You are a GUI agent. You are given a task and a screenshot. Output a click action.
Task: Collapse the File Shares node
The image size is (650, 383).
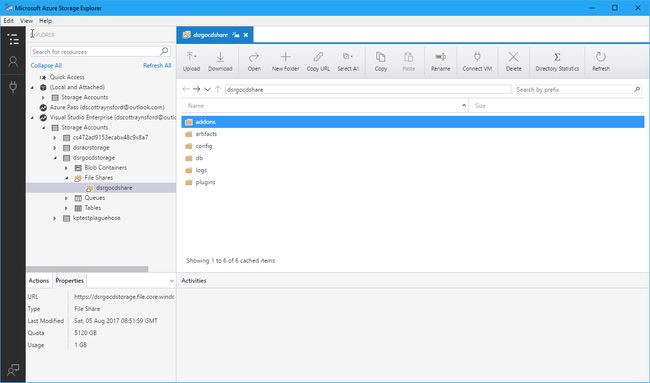point(66,178)
